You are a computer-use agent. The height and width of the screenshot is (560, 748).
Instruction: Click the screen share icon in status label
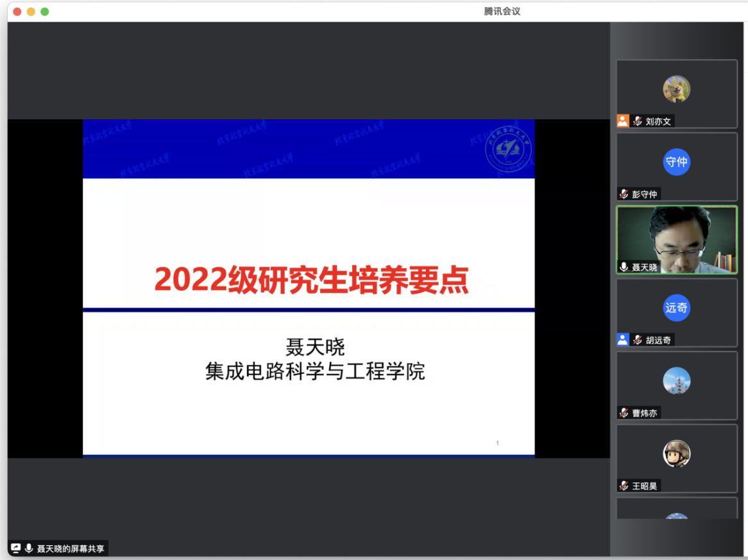coord(16,548)
